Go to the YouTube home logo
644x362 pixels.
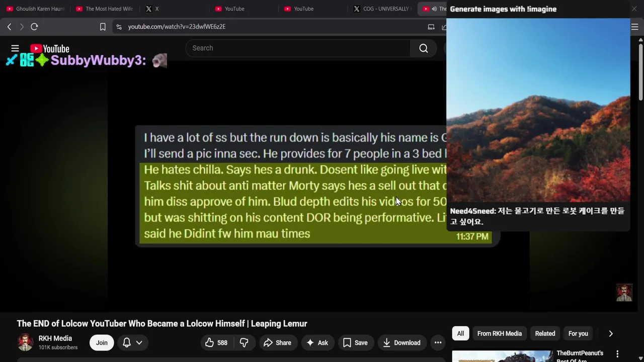[50, 48]
